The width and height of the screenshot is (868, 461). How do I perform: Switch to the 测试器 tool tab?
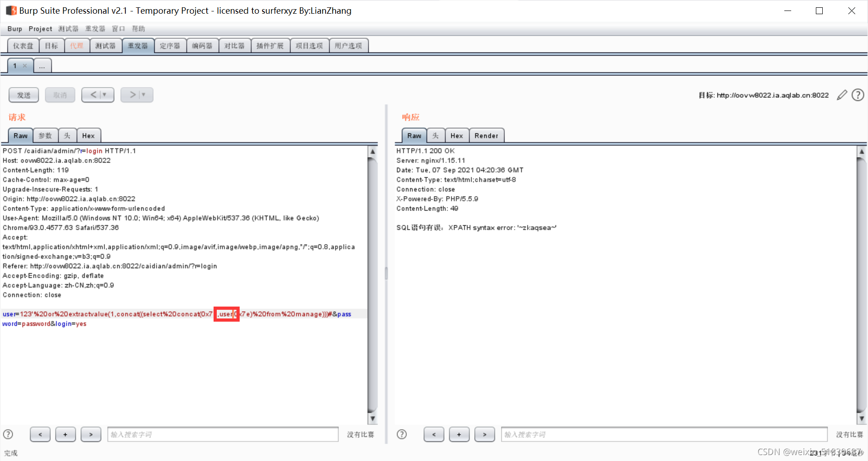(106, 46)
